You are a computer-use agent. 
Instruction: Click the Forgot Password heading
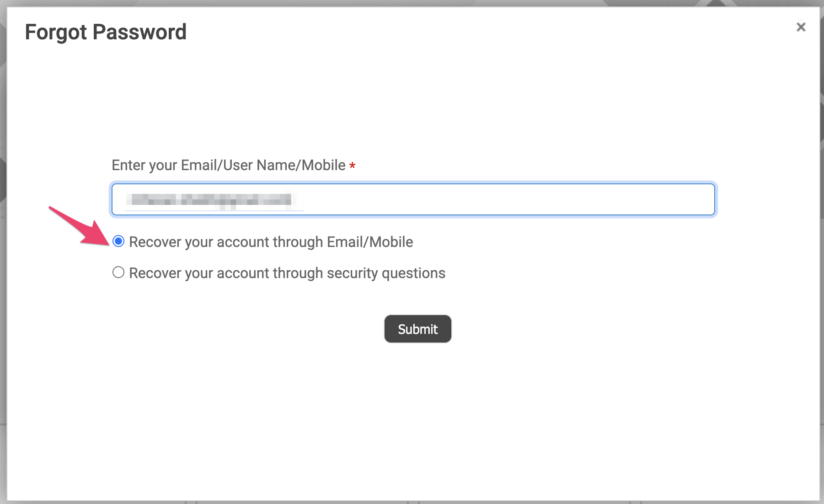pyautogui.click(x=106, y=32)
